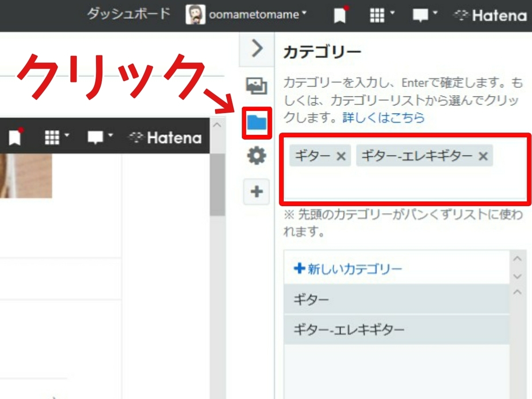The height and width of the screenshot is (399, 532).
Task: Open the photo insert panel icon
Action: (x=257, y=86)
